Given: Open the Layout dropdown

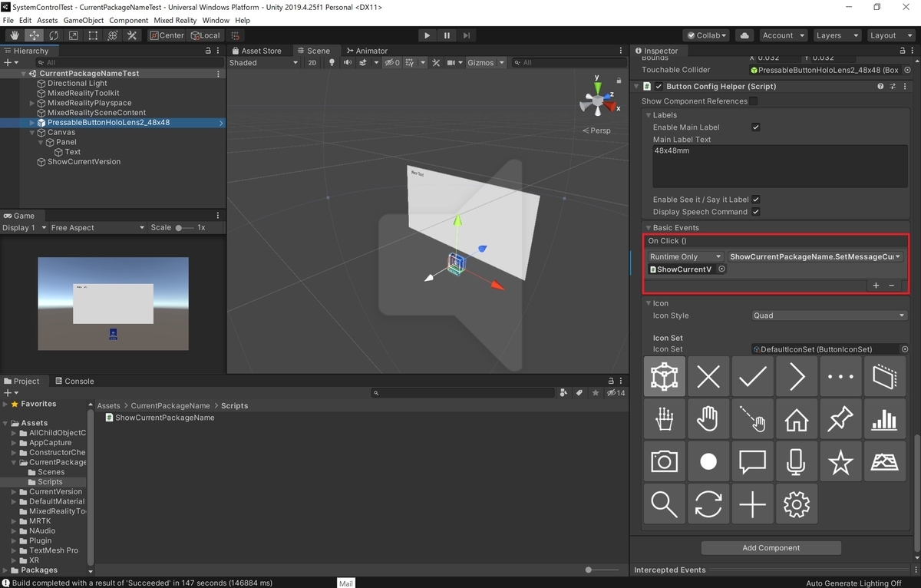Looking at the screenshot, I should [x=890, y=35].
